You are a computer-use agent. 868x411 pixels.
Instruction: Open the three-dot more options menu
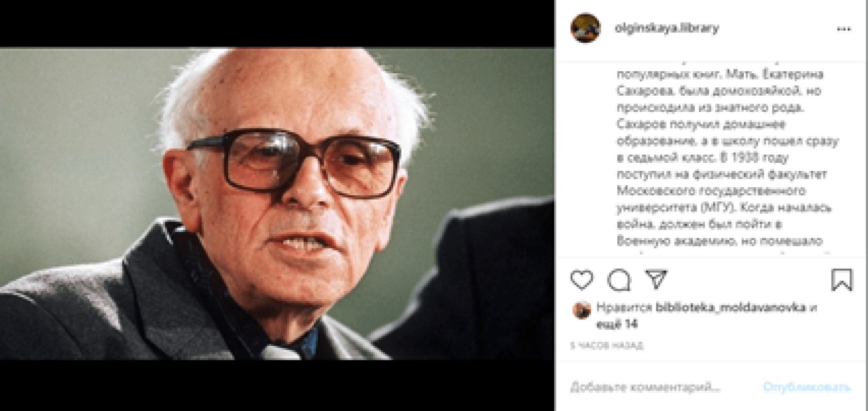pos(844,29)
